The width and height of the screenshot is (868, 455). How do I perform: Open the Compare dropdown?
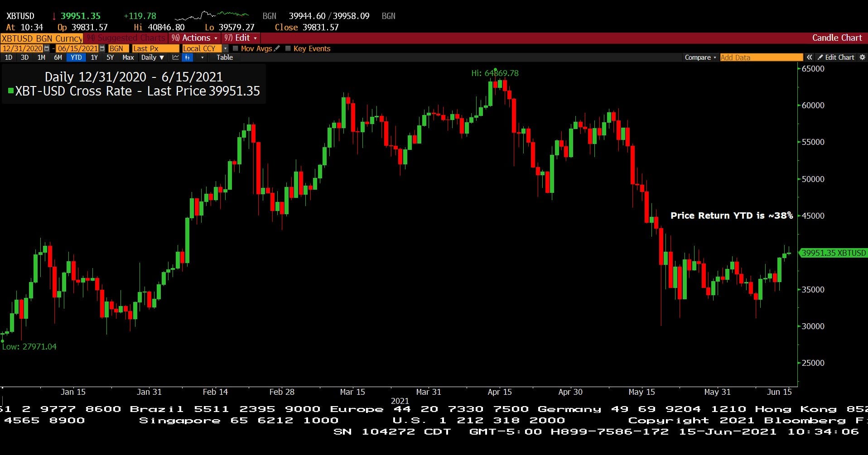pyautogui.click(x=700, y=57)
